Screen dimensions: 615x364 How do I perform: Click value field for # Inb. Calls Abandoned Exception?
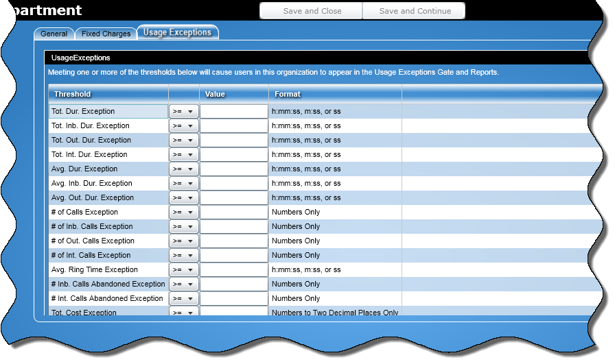(234, 284)
